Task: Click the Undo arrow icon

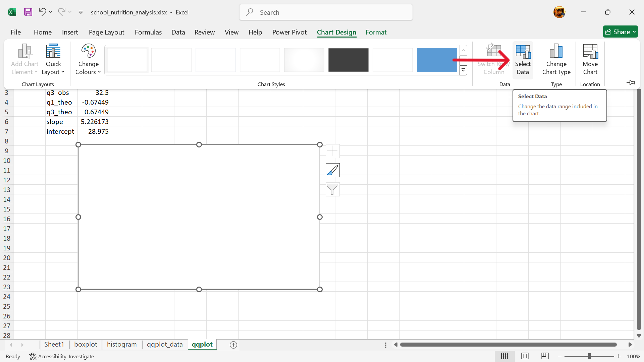Action: pyautogui.click(x=42, y=12)
